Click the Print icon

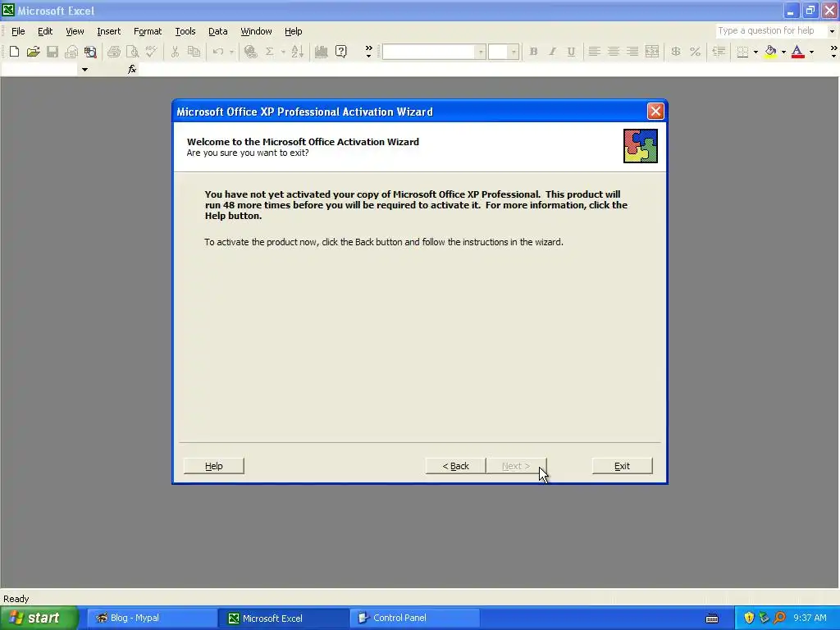[113, 52]
